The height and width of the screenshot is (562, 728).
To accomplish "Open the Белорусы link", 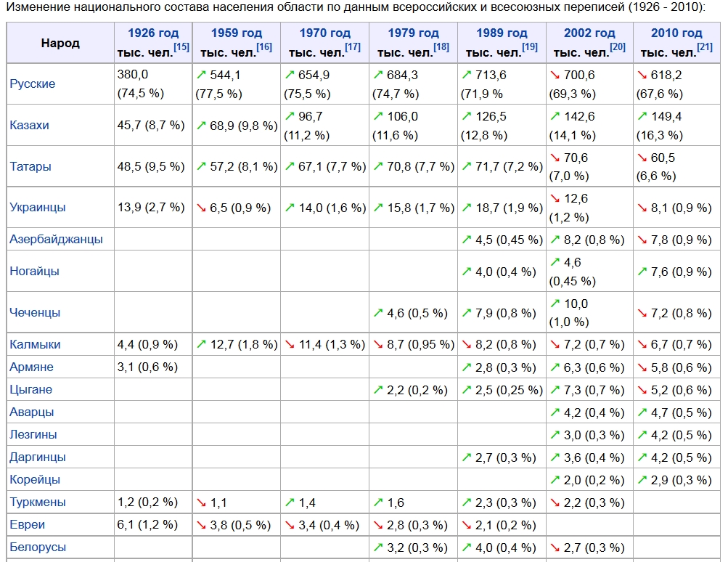I will pyautogui.click(x=38, y=547).
